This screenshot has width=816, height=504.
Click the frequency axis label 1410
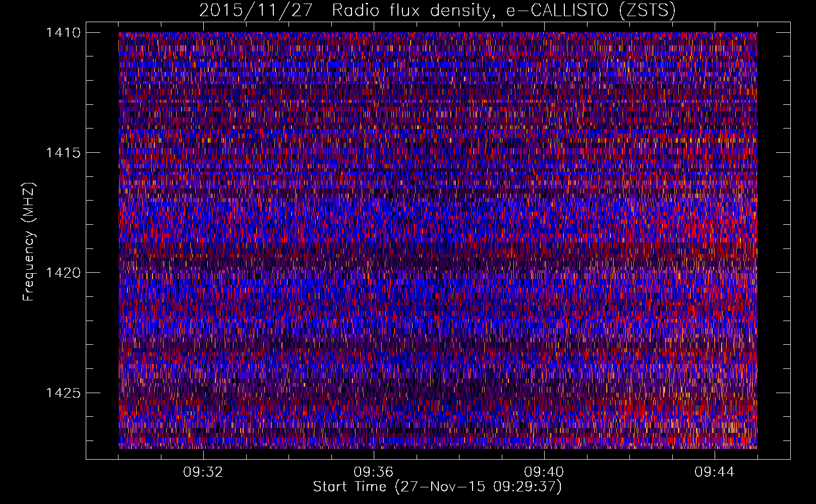pos(64,33)
